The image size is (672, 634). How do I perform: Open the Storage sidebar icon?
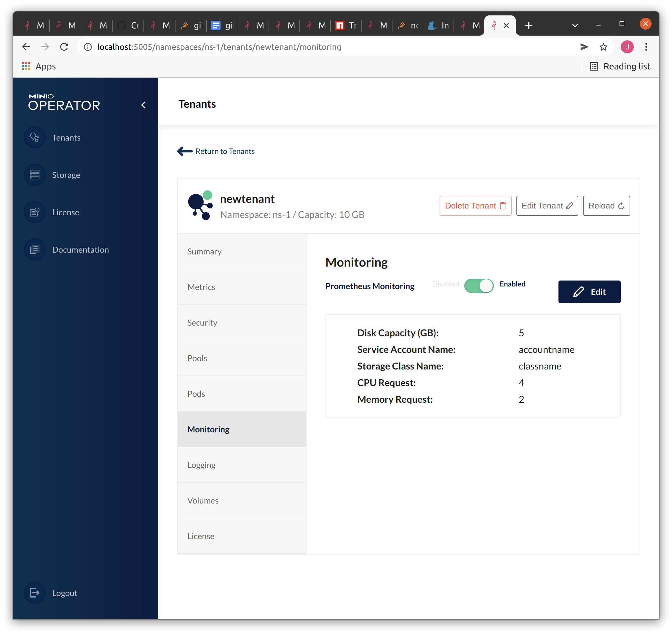tap(34, 175)
